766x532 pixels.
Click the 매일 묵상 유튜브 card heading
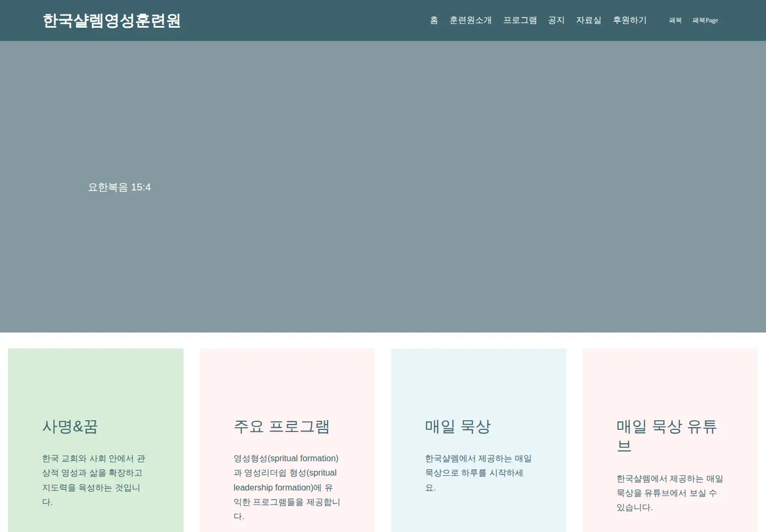[x=667, y=436]
